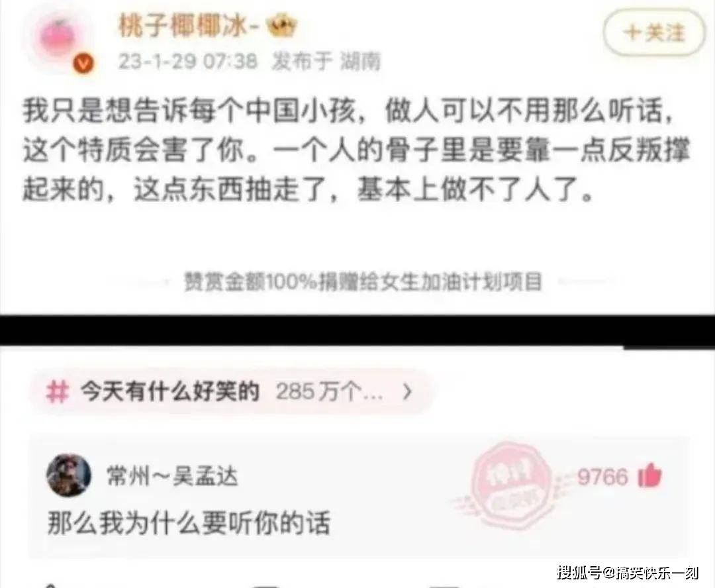715x588 pixels.
Task: Open 常州~吴孟达's round avatar
Action: [x=69, y=475]
